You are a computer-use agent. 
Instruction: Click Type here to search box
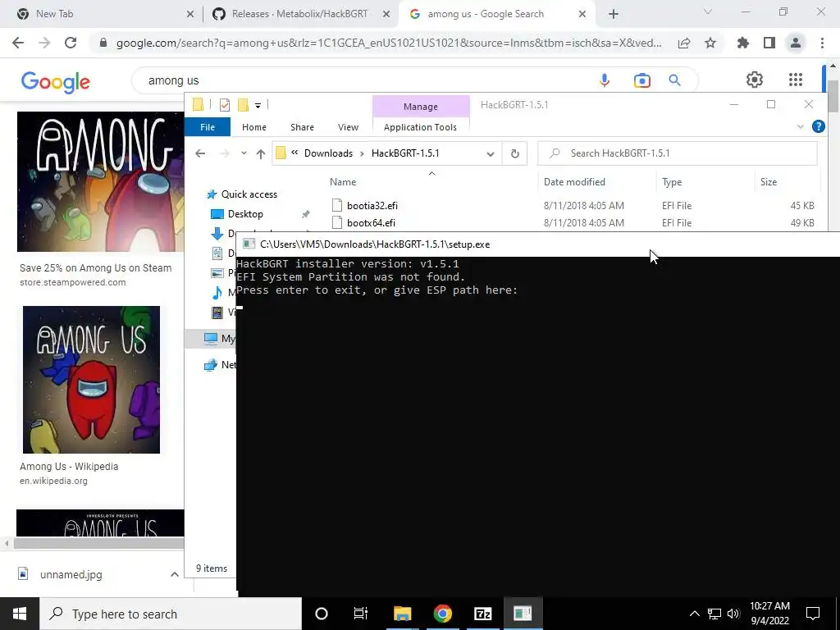[171, 614]
